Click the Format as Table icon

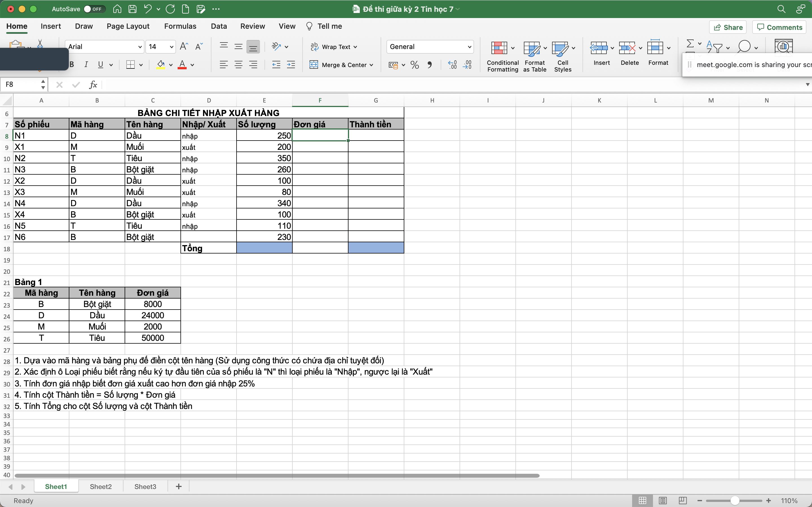click(x=532, y=48)
